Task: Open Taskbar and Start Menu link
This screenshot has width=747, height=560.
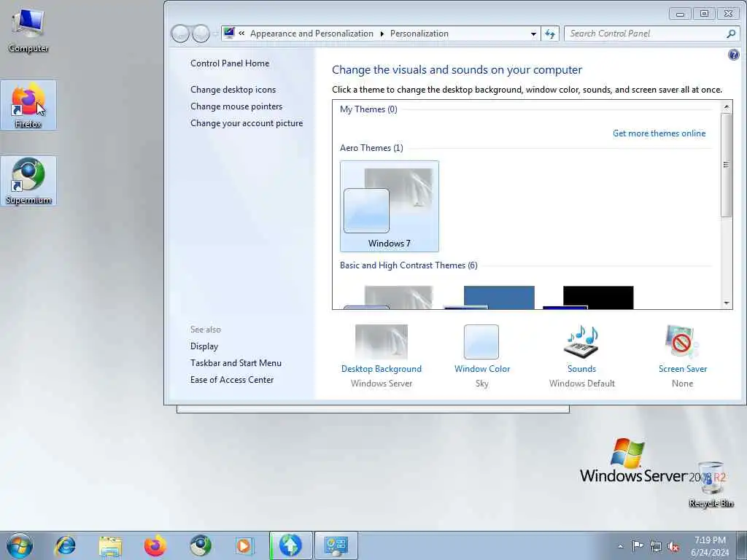Action: (x=236, y=363)
